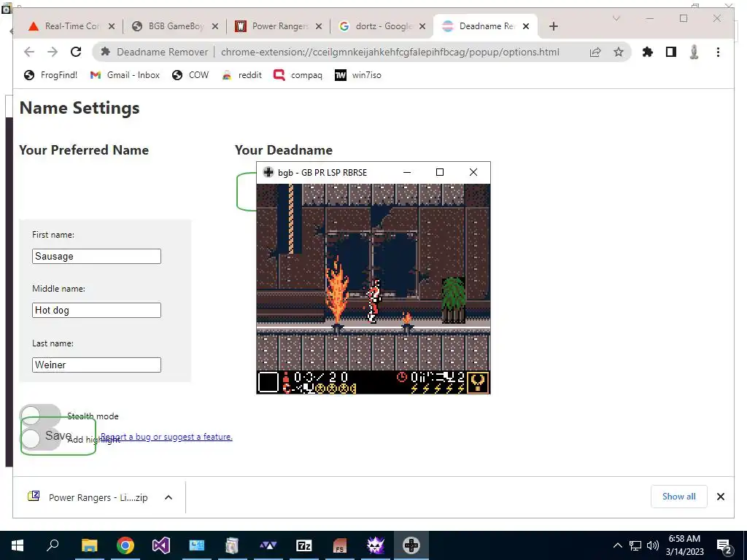Click the Save button
Image resolution: width=747 pixels, height=560 pixels.
point(58,435)
